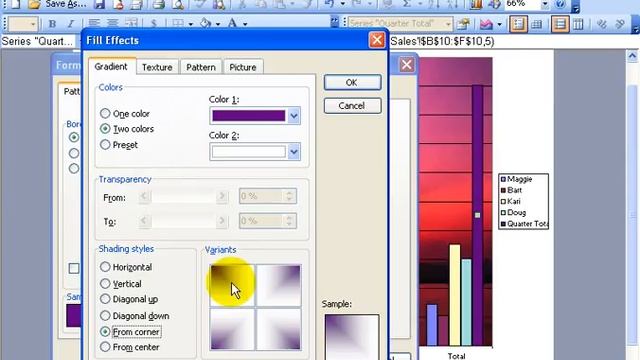This screenshot has height=360, width=640.
Task: Click the Chart Type icon
Action: [x=486, y=24]
